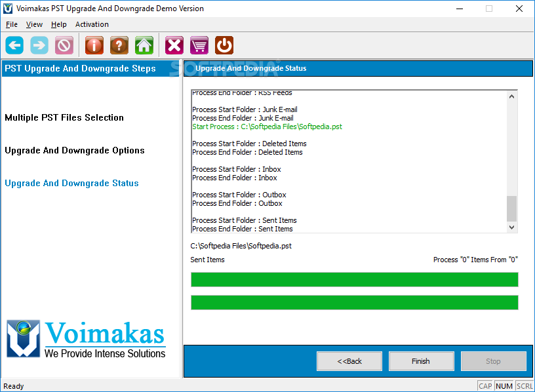Select Upgrade And Downgrade Status step
The height and width of the screenshot is (392, 535).
point(71,183)
